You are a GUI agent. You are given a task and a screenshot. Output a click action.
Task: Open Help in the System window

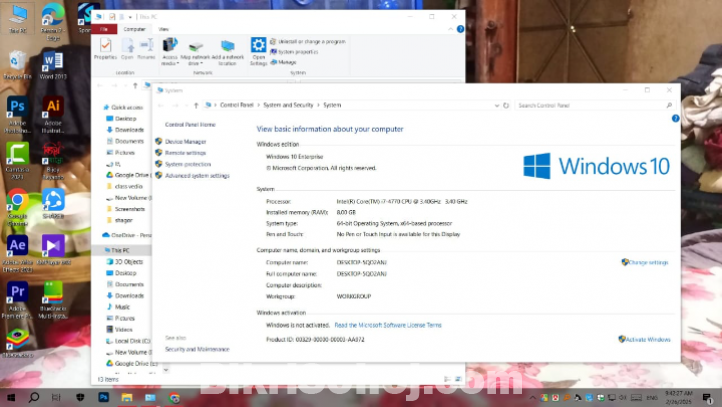point(675,119)
